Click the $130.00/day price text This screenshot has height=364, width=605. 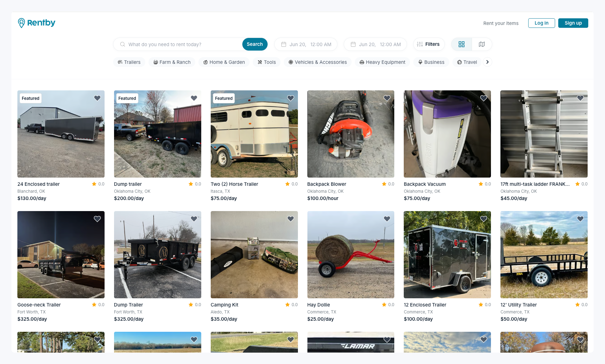[32, 198]
